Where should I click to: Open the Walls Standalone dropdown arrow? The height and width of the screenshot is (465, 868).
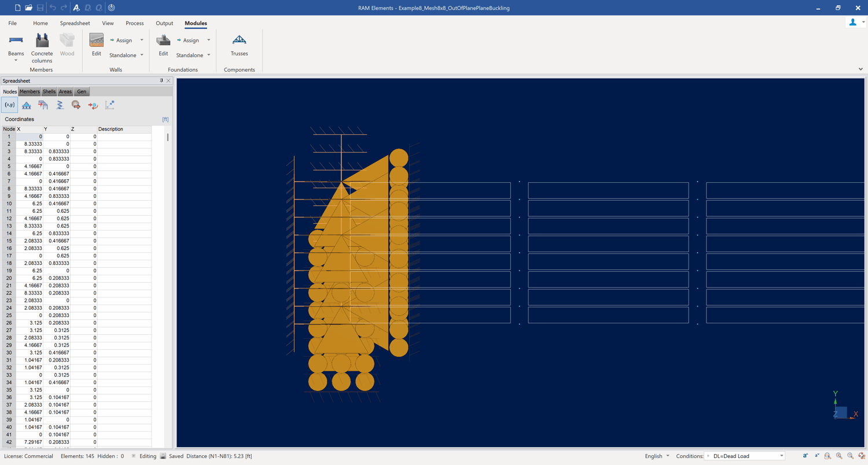[x=142, y=55]
